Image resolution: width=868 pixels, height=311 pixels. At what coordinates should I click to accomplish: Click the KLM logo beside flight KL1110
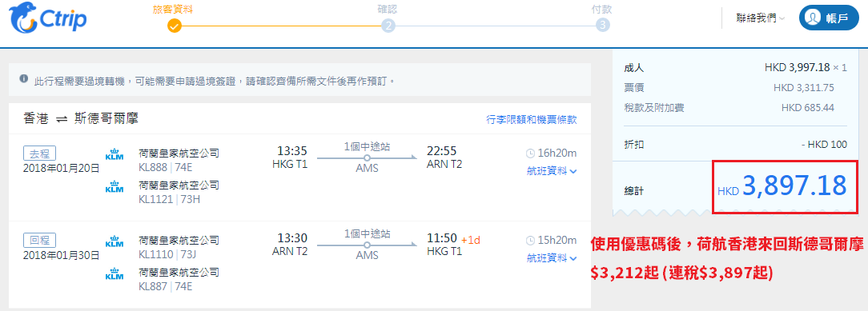114,241
